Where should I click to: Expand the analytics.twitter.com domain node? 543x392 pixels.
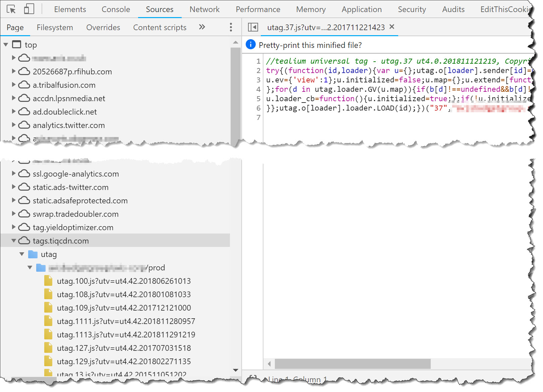(x=14, y=125)
